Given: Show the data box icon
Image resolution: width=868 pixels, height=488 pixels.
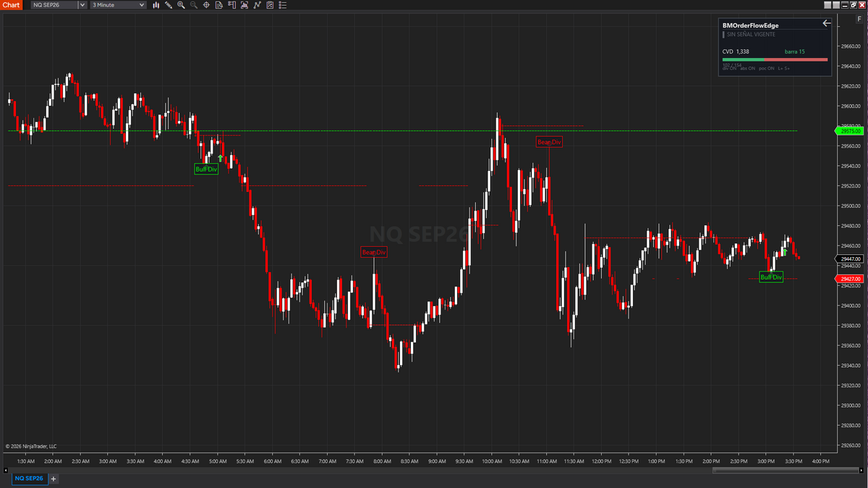Looking at the screenshot, I should pos(218,5).
